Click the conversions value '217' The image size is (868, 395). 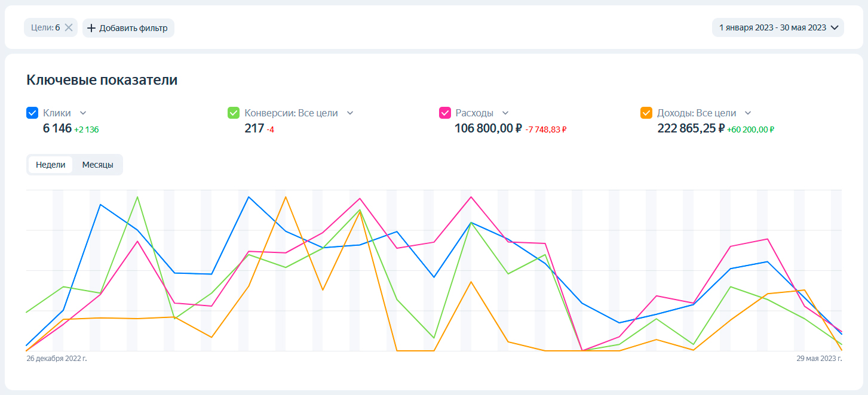pos(254,128)
